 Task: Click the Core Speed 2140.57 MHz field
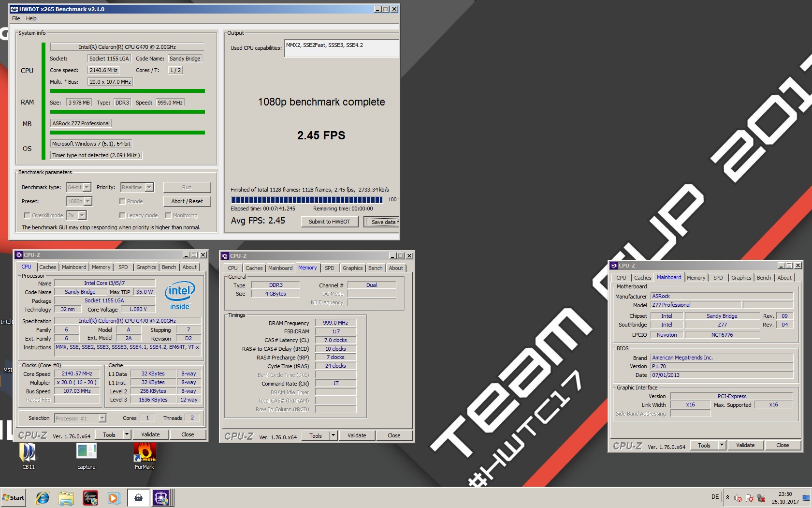tap(77, 374)
